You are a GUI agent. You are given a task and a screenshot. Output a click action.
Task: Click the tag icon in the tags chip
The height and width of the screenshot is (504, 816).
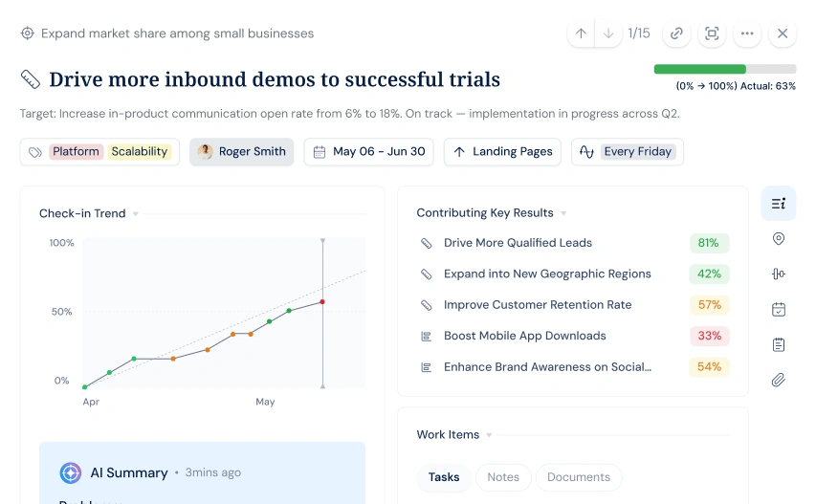[x=34, y=152]
